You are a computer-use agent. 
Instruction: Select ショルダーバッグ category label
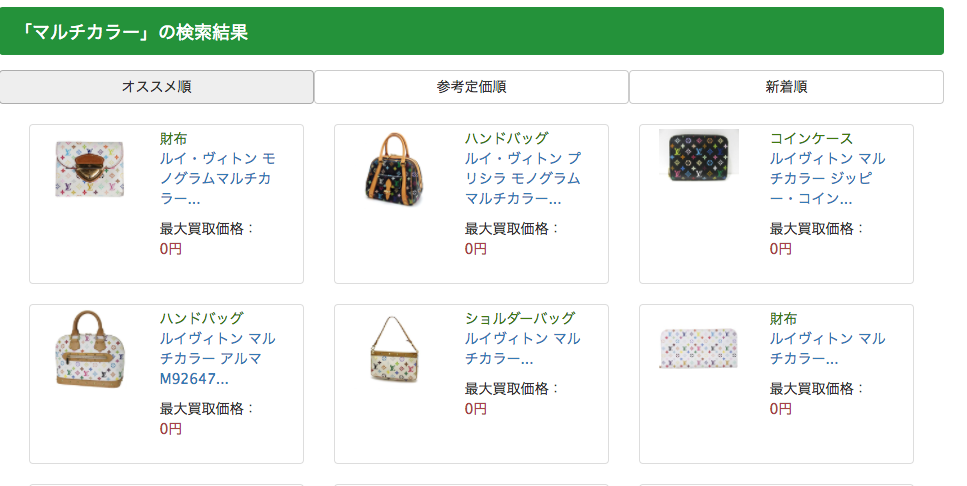(x=520, y=318)
